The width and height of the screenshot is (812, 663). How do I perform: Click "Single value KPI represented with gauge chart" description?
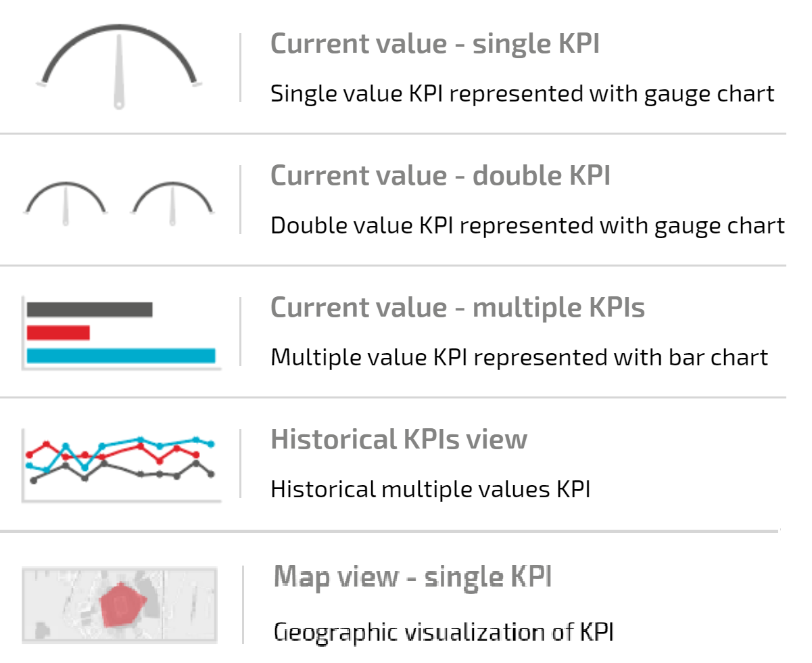[x=522, y=93]
